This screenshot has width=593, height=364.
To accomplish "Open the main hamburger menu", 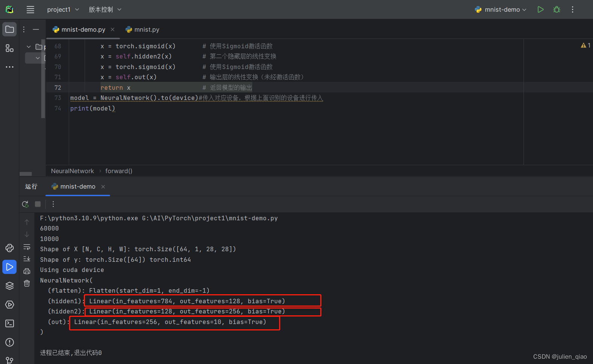I will [30, 9].
